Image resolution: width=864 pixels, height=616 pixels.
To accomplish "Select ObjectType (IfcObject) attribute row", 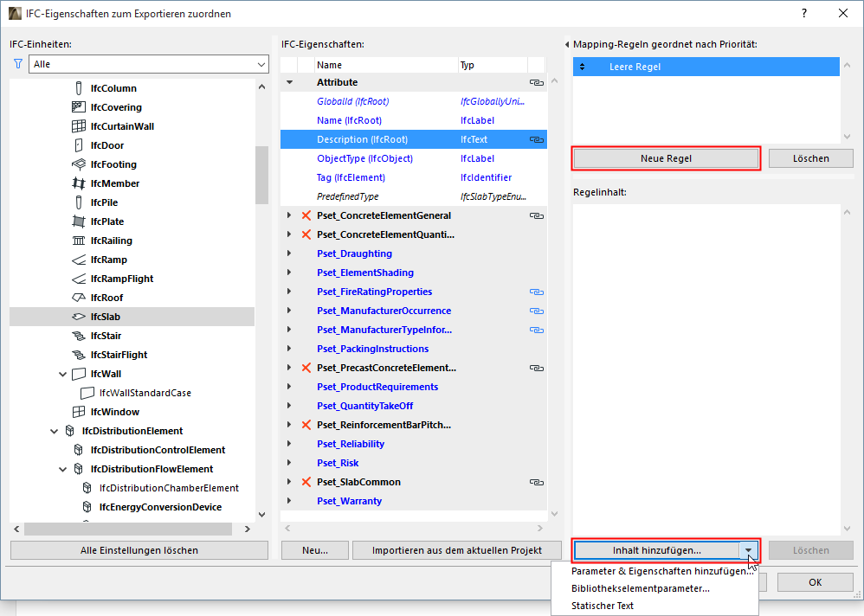I will click(x=413, y=158).
